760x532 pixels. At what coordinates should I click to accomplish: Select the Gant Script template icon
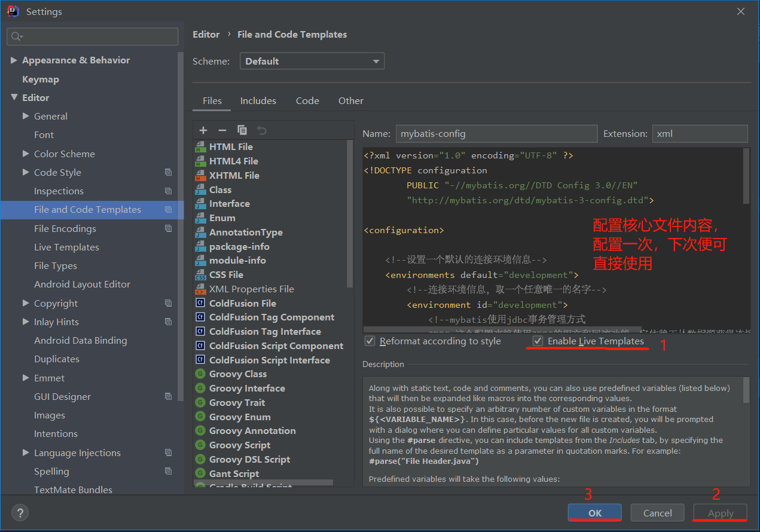point(200,474)
